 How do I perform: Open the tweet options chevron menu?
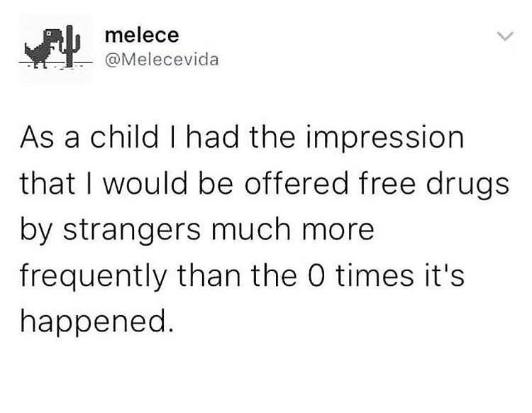(x=504, y=35)
